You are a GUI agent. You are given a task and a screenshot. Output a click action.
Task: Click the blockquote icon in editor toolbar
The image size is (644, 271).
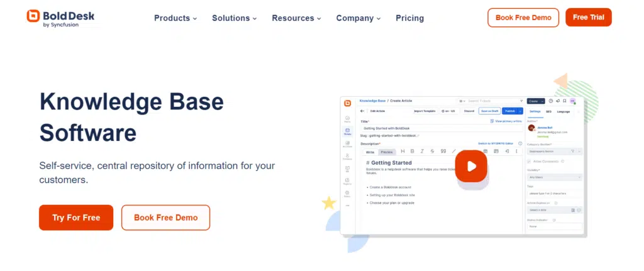443,151
